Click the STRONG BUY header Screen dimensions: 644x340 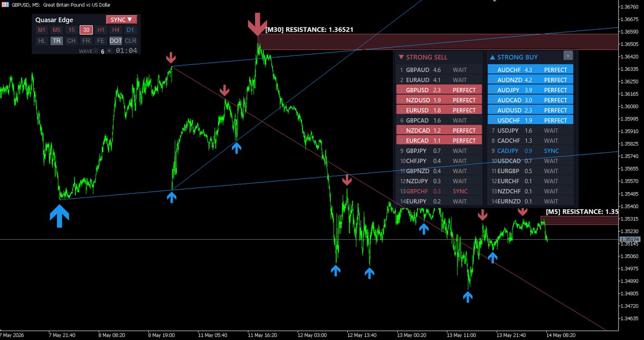click(x=514, y=57)
